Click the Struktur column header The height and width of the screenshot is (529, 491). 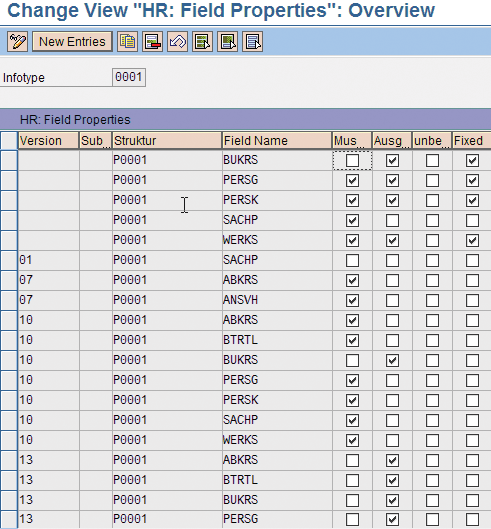tap(167, 141)
